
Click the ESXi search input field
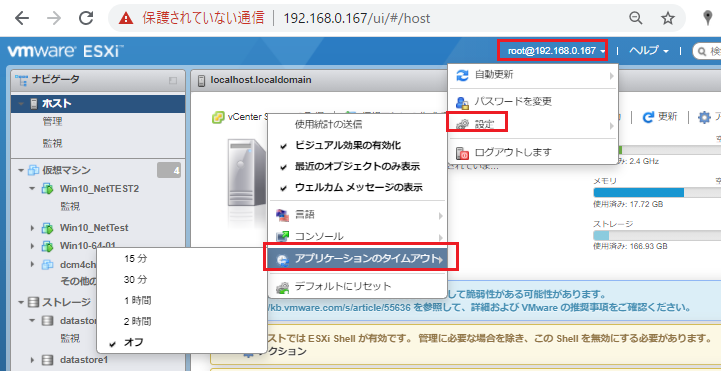click(x=707, y=51)
